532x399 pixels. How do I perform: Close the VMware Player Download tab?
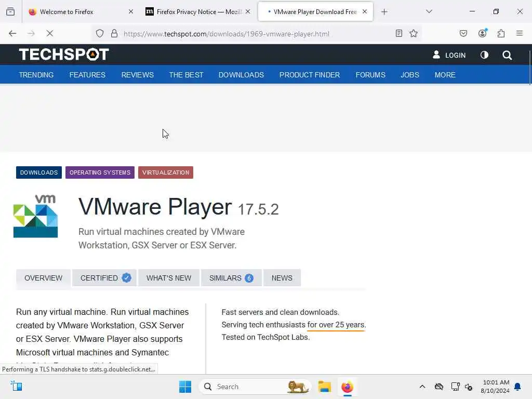365,11
